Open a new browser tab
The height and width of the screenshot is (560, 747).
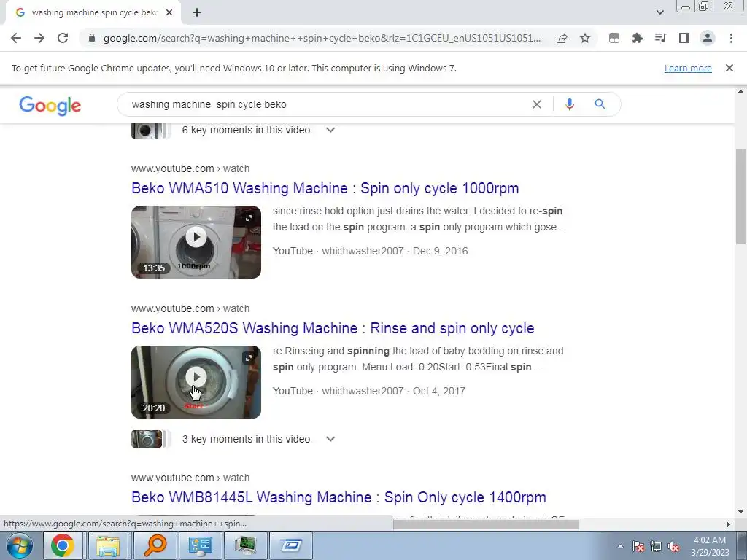click(197, 13)
